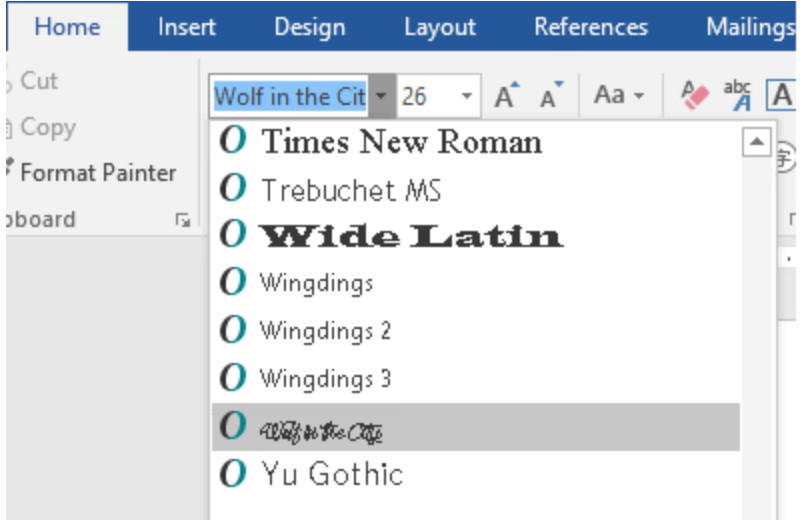Screen dimensions: 800x520
Task: Choose Times New Roman font
Action: click(476, 141)
